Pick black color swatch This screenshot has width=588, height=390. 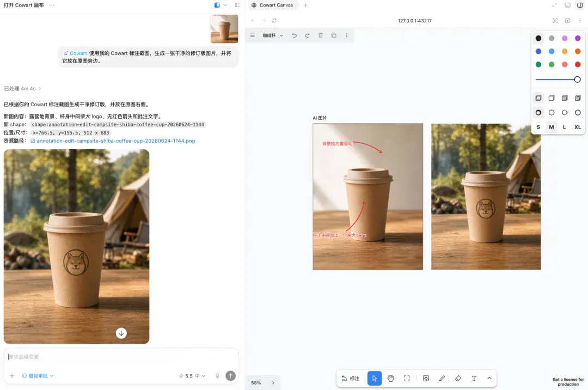[538, 38]
